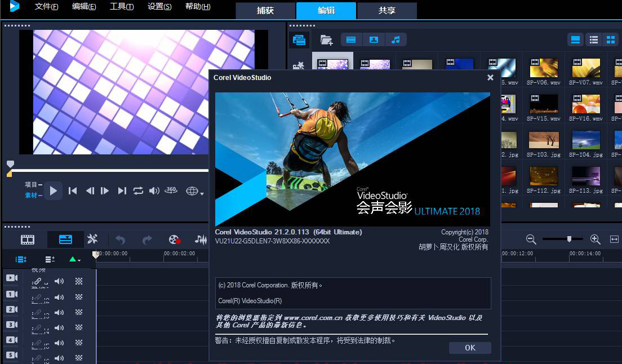Jump to the end of the clip

pos(122,191)
